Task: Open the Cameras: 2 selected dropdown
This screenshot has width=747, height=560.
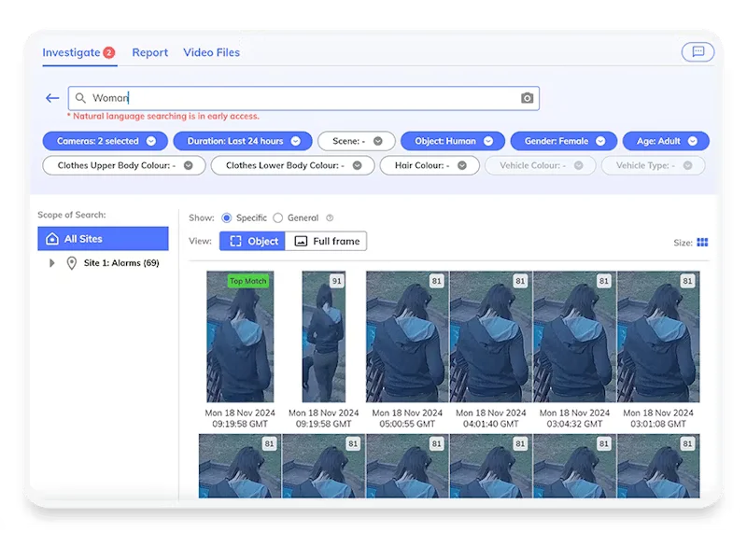Action: pyautogui.click(x=104, y=141)
